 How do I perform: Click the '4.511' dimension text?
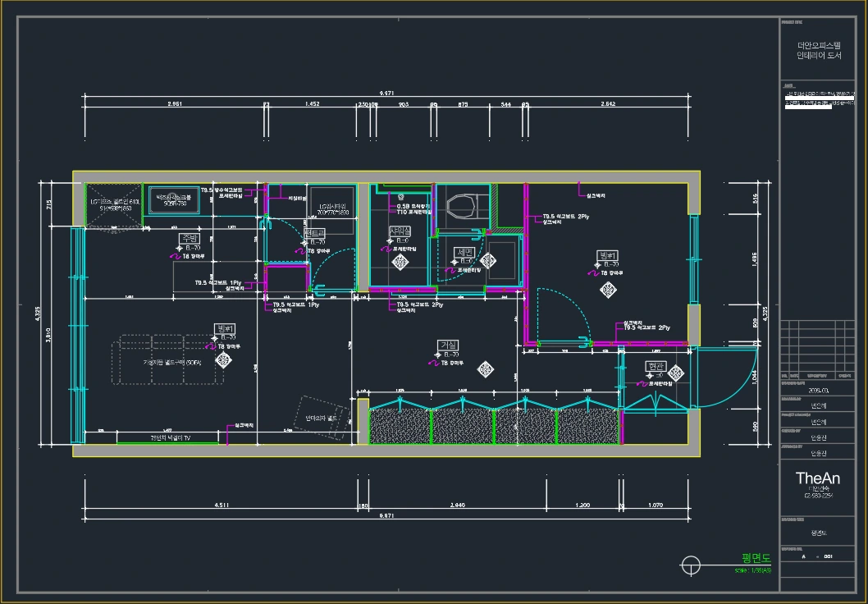[x=222, y=505]
